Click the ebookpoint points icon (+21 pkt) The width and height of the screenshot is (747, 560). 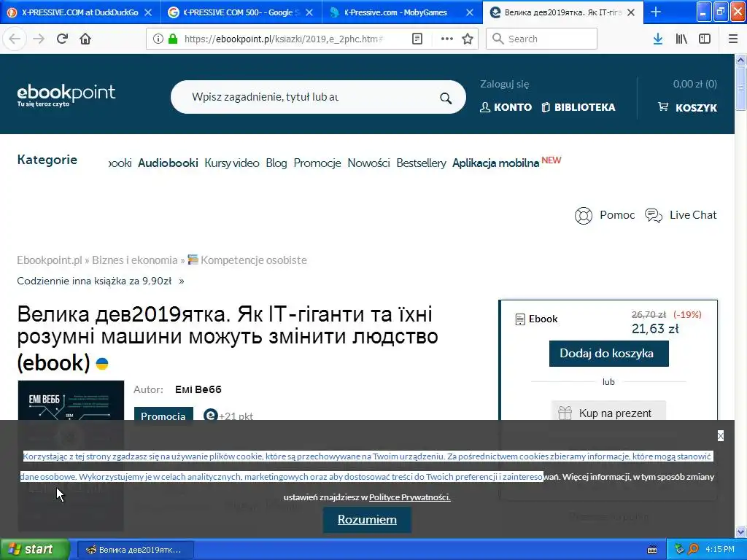211,415
